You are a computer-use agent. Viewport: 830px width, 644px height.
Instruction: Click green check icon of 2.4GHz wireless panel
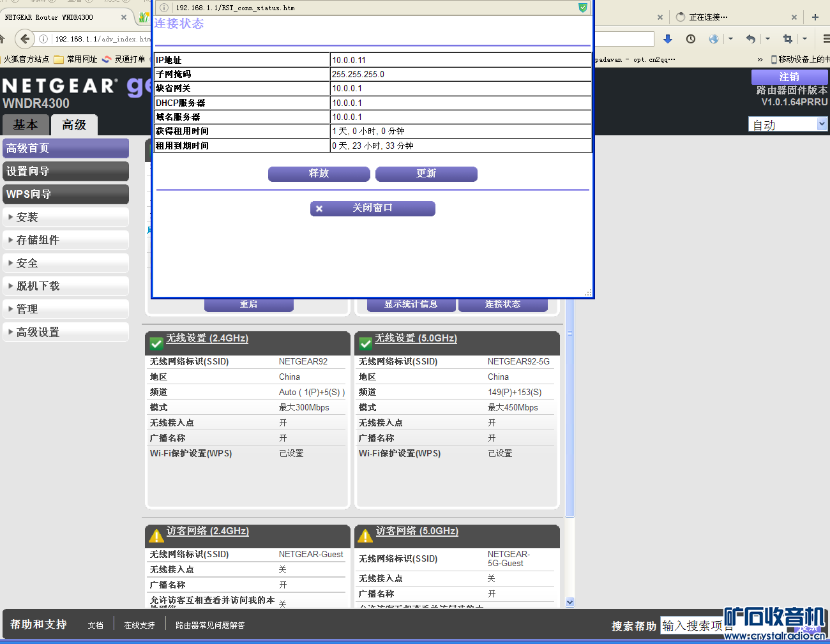(156, 343)
